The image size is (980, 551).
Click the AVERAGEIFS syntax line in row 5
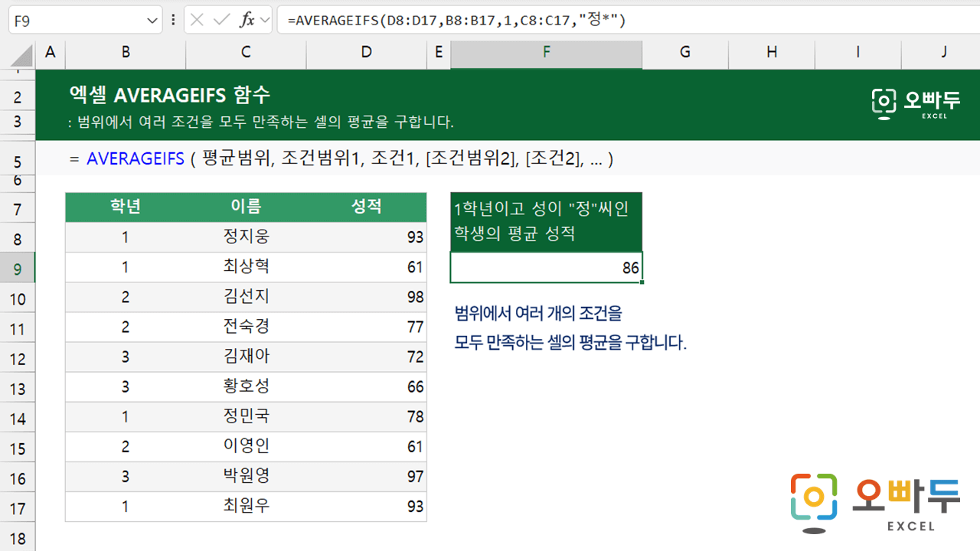click(341, 159)
